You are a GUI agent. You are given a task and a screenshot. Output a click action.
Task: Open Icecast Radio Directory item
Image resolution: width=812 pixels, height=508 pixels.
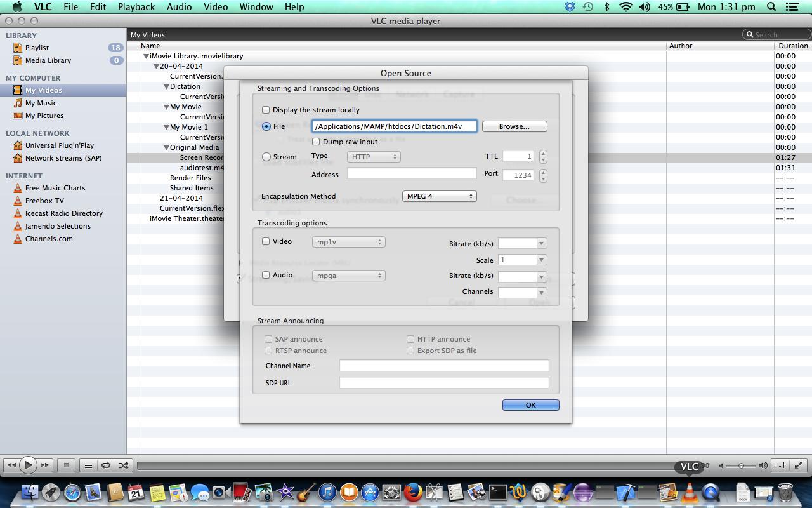tap(63, 213)
